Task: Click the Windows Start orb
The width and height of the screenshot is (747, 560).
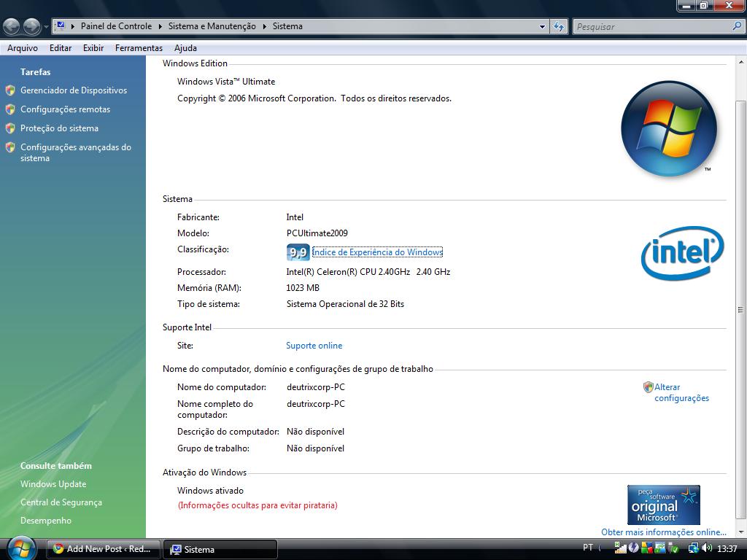Action: (x=20, y=548)
